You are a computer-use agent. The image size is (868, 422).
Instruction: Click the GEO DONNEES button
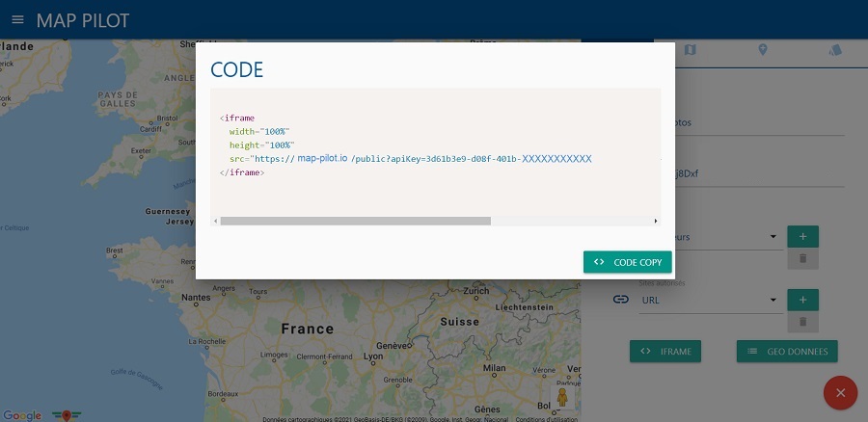click(787, 352)
